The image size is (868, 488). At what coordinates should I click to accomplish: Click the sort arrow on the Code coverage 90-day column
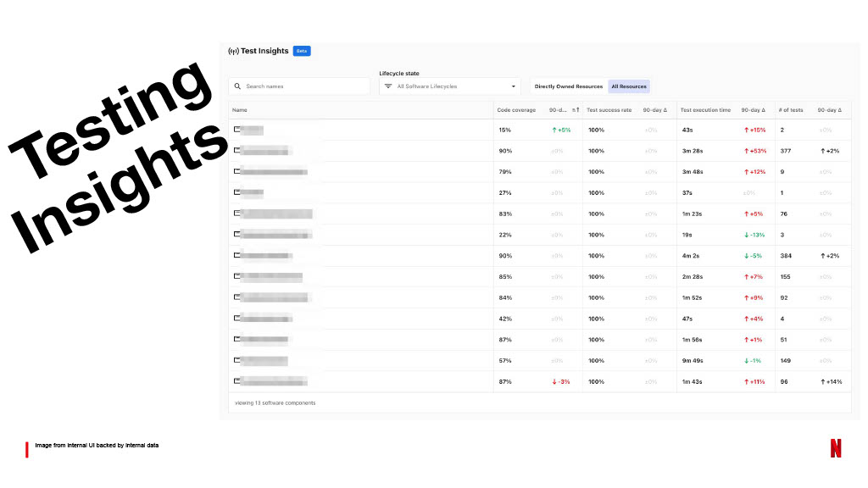[576, 110]
